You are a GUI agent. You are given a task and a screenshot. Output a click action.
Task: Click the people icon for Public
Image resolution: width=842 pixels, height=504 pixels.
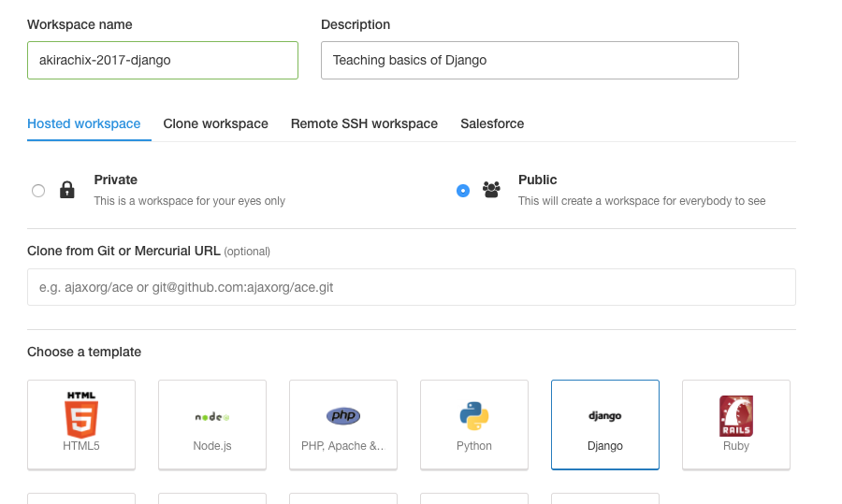pyautogui.click(x=491, y=190)
